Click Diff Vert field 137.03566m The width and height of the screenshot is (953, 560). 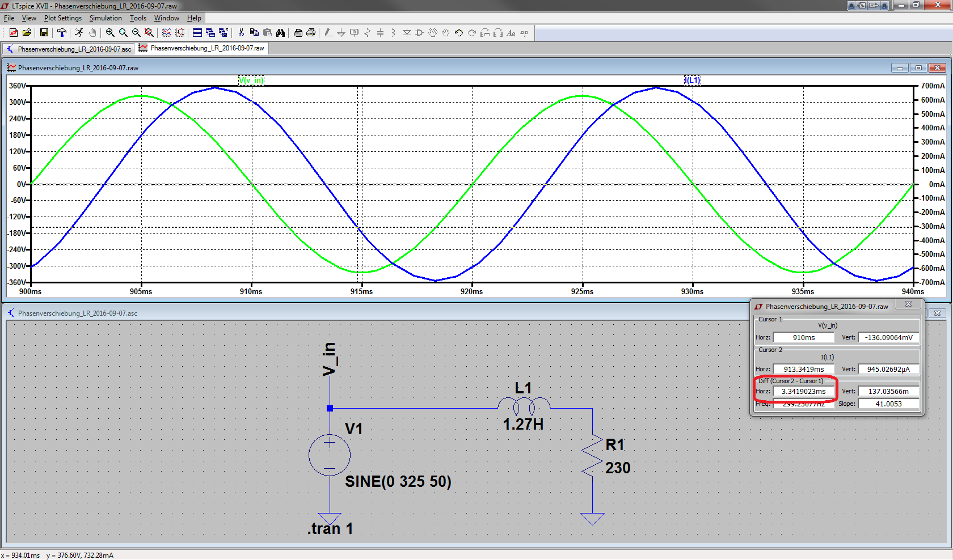point(888,391)
